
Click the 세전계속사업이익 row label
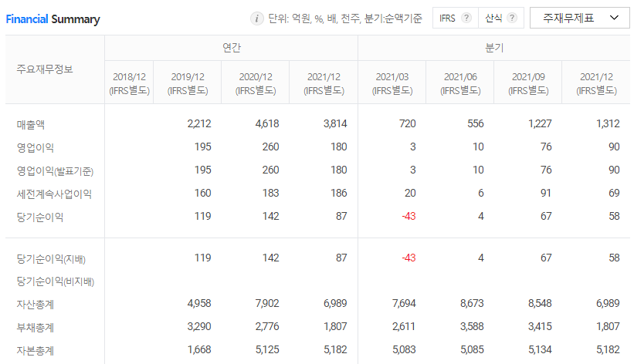click(x=54, y=194)
